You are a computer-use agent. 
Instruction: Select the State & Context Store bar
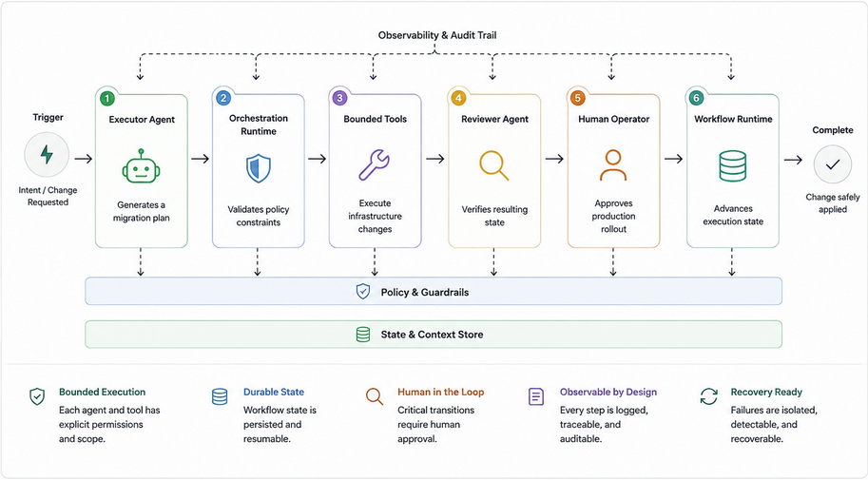[x=434, y=335]
